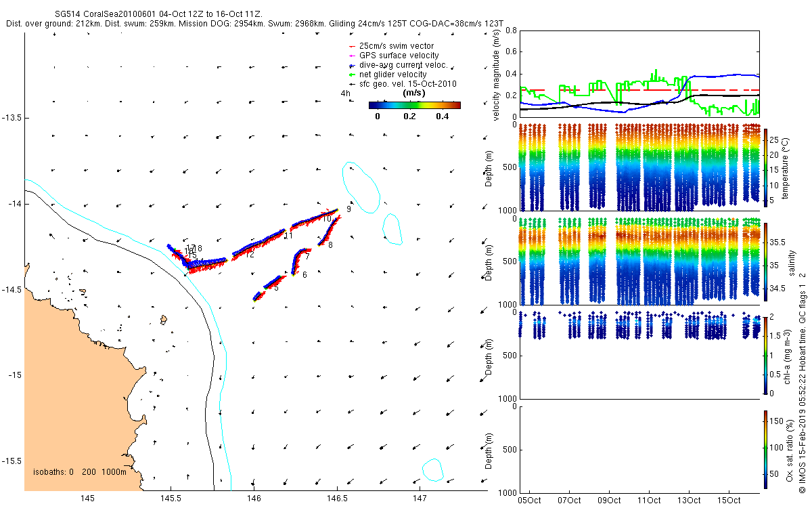Viewport: 812px width, 508px height.
Task: Click the 'temperature (°C)' colorbar label
Action: click(787, 167)
